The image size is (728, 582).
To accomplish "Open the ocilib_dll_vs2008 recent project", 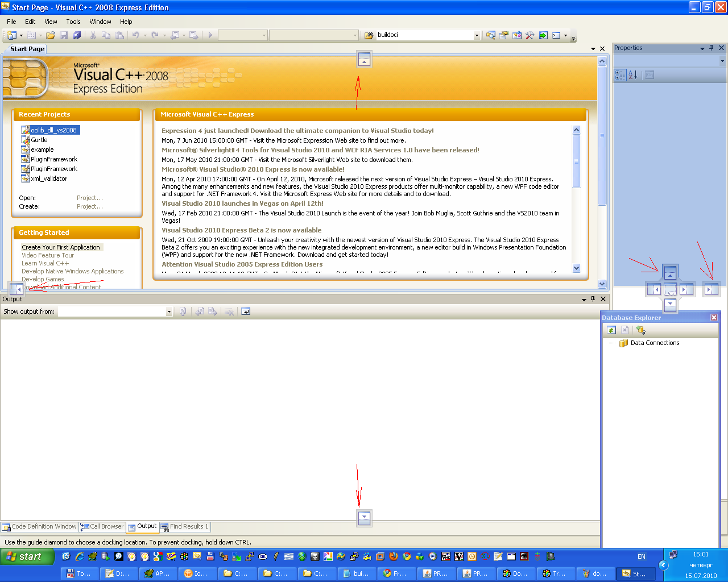I will (x=53, y=130).
